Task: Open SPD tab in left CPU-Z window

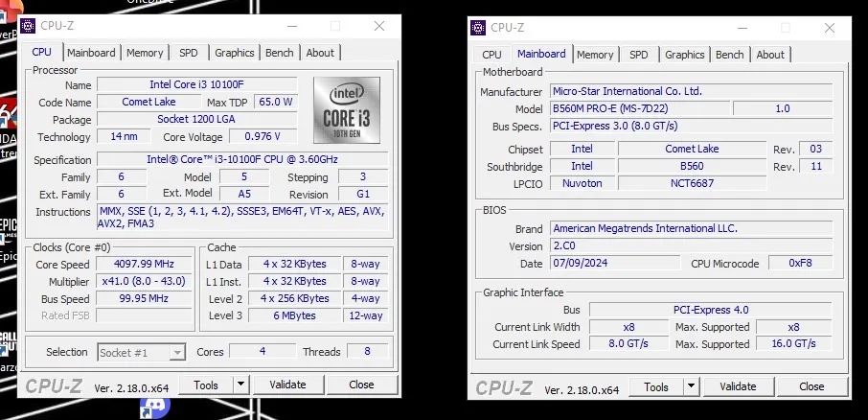Action: [x=188, y=53]
